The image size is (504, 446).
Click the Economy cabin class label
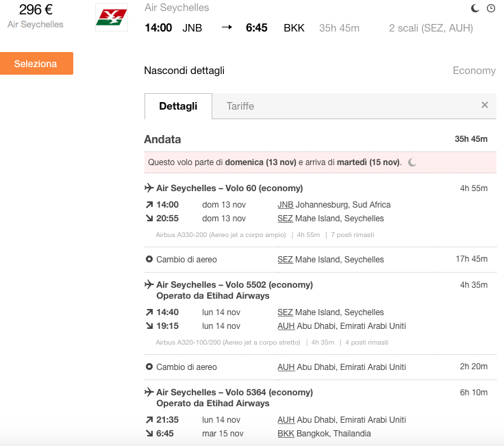pos(474,71)
